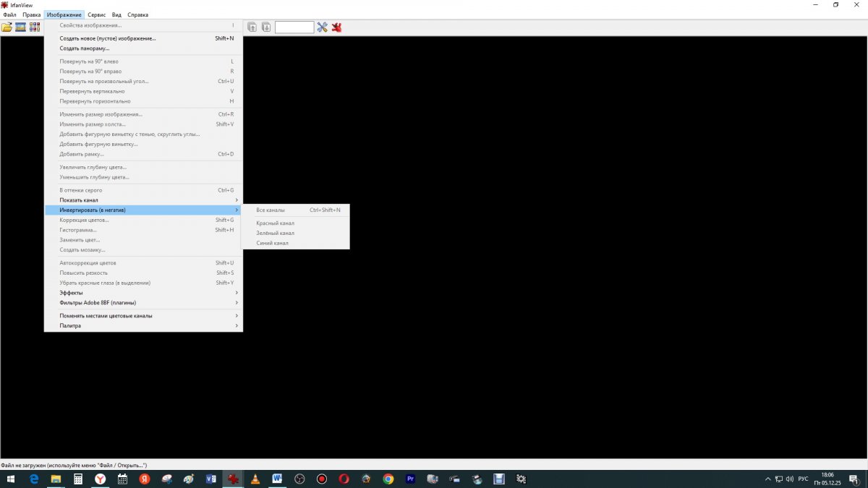The width and height of the screenshot is (868, 488).
Task: Click the toolbar page number field
Action: (294, 27)
